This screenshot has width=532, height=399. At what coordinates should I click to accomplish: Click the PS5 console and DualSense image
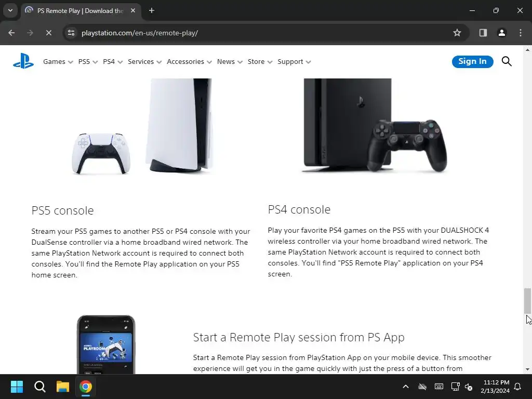142,127
